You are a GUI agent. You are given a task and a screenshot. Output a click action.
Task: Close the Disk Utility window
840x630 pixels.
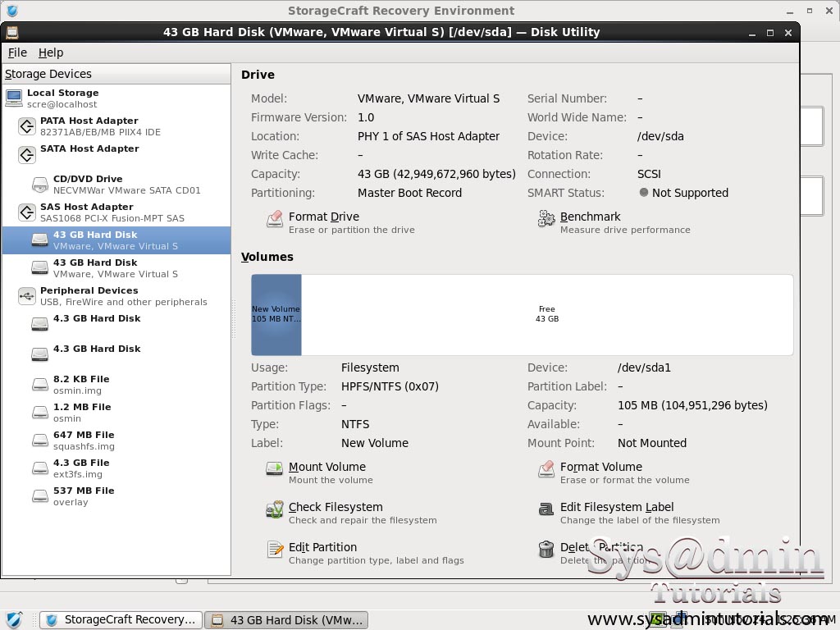[788, 33]
